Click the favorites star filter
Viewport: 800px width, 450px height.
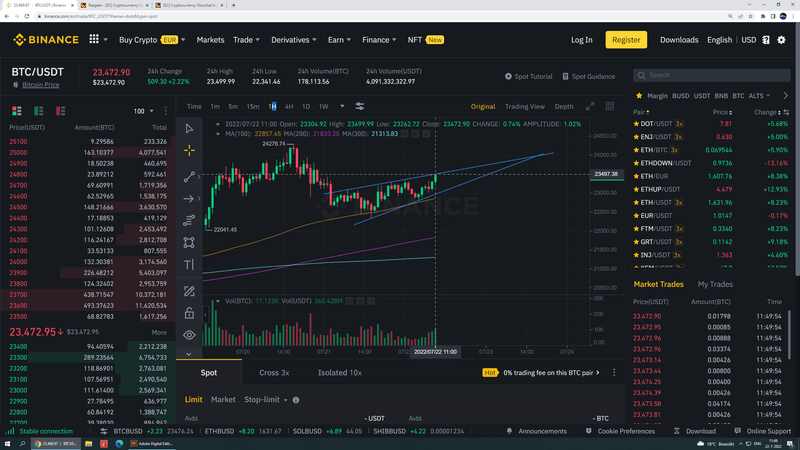[639, 95]
